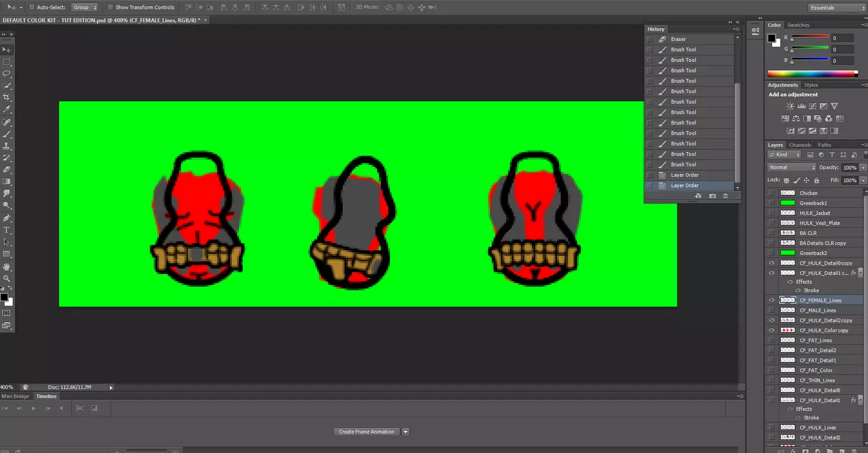Create new snapshot in History panel
The image size is (868, 453).
point(712,196)
